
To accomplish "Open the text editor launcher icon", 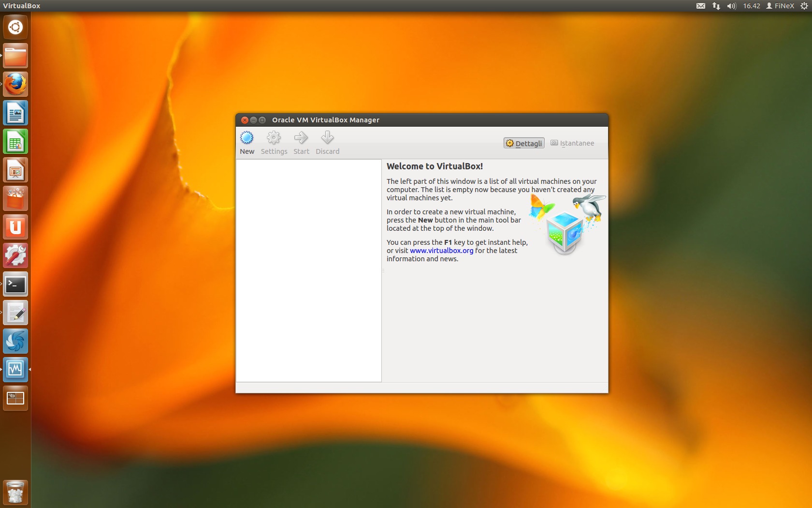I will pos(15,313).
